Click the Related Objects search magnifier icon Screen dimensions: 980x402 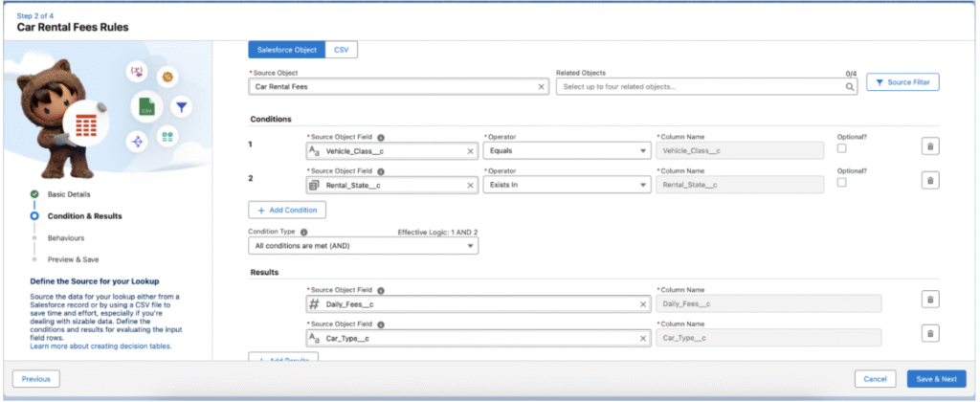(x=850, y=87)
